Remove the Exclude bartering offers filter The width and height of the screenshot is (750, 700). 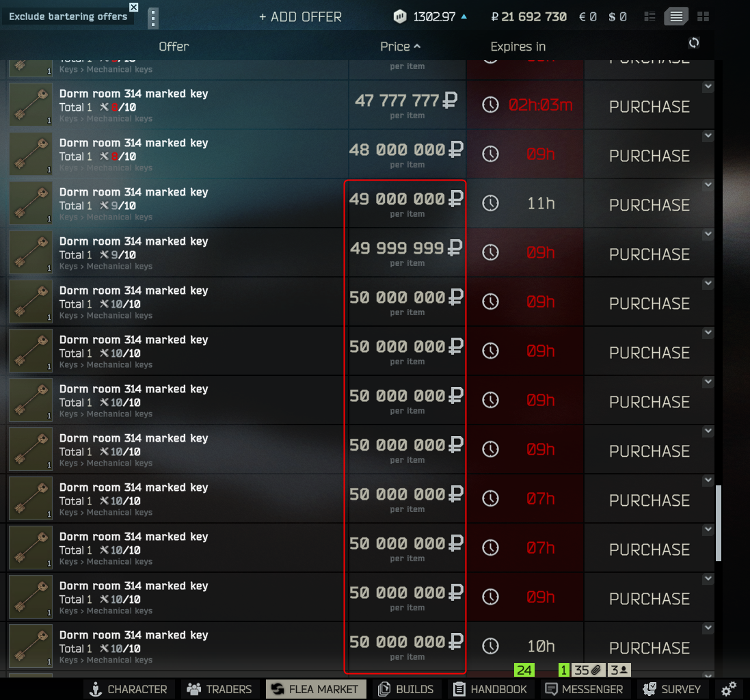tap(134, 7)
